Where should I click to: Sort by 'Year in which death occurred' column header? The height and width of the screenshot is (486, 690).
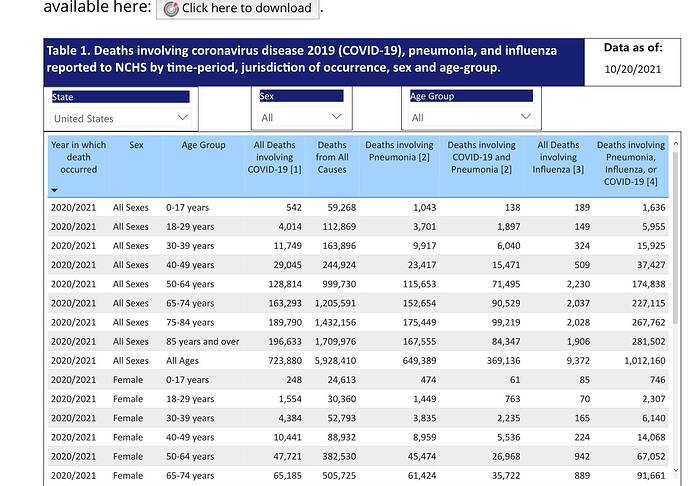point(78,157)
